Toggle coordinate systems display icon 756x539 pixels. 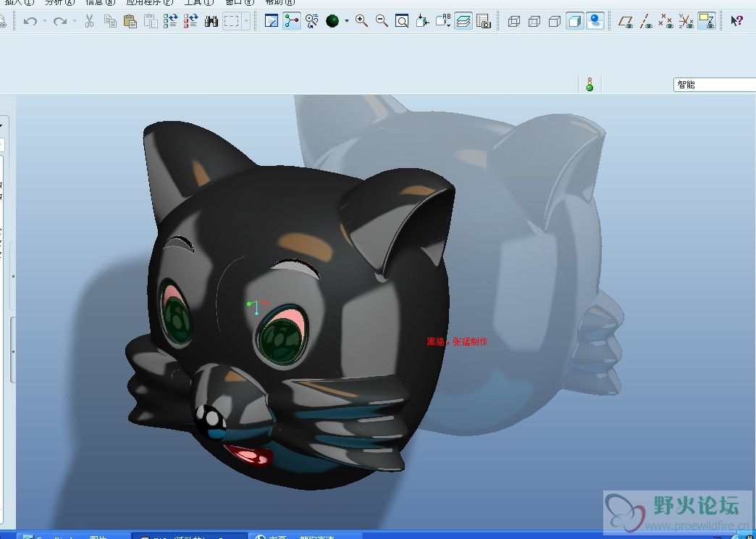(686, 21)
